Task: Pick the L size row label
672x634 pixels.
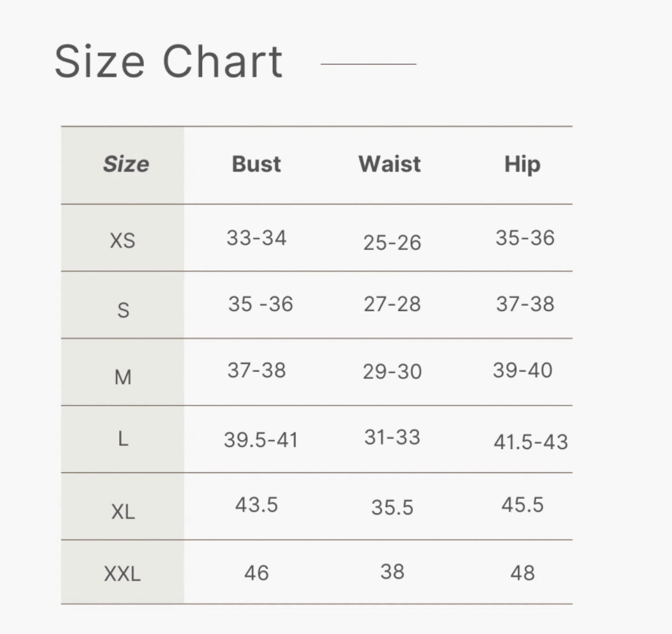Action: click(123, 439)
